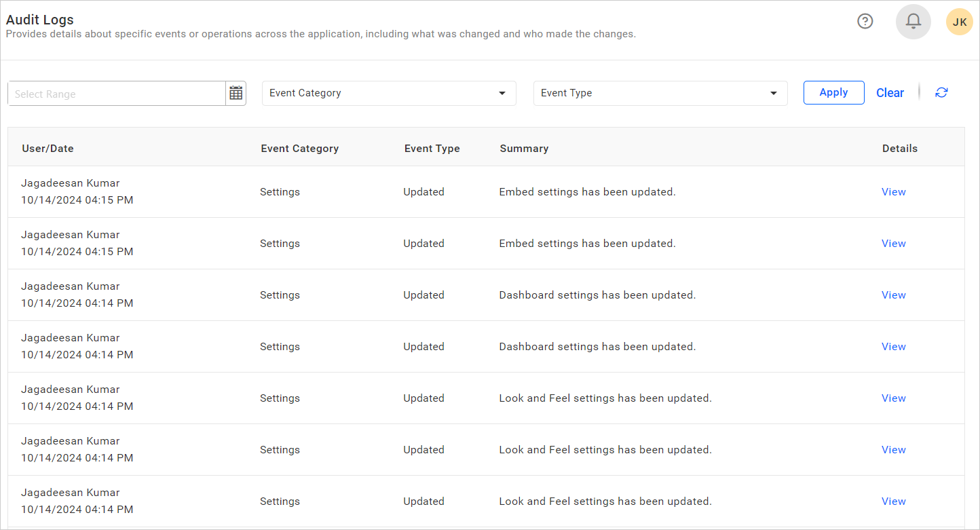This screenshot has height=530, width=980.
Task: Refresh the audit logs list
Action: [x=941, y=92]
